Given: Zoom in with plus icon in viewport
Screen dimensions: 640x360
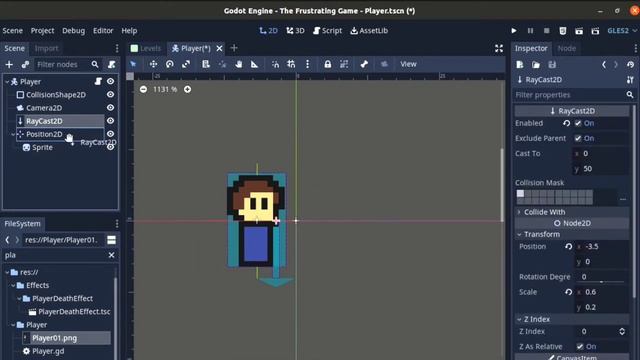Looking at the screenshot, I should (187, 89).
